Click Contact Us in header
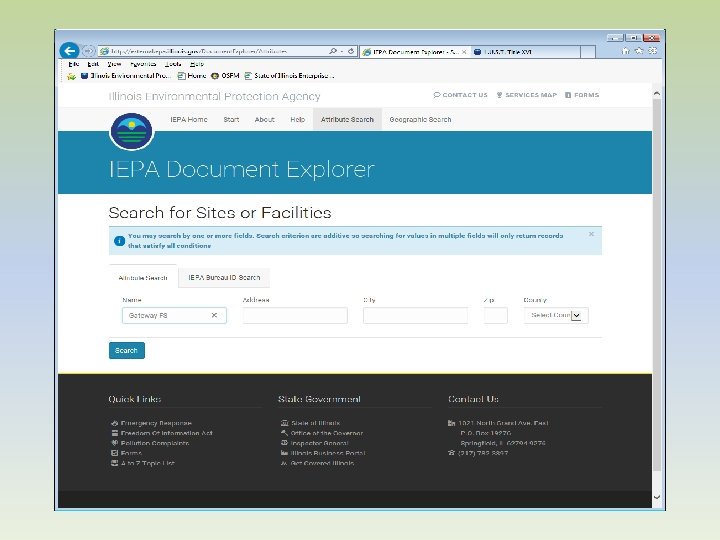 click(x=461, y=95)
